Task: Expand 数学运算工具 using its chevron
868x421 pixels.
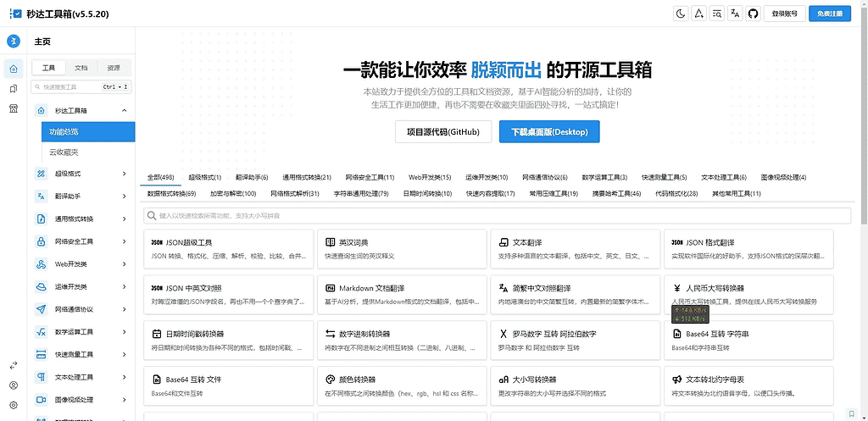Action: (124, 333)
